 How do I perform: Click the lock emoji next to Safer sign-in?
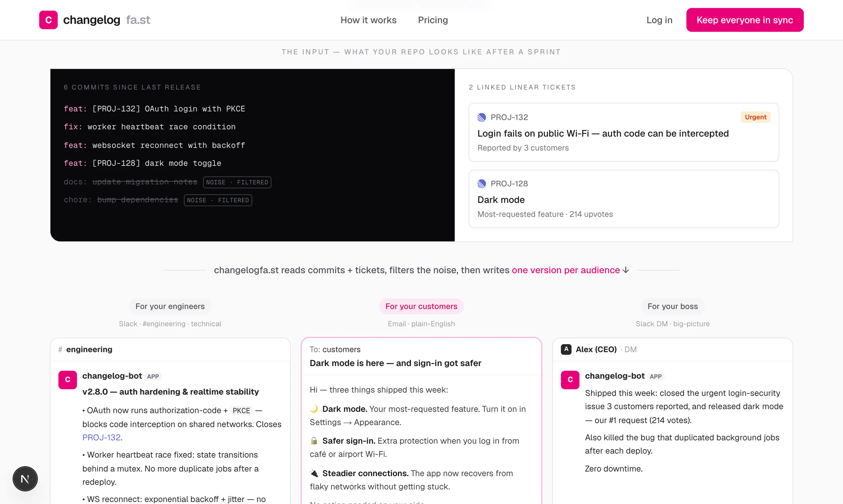[x=314, y=440]
